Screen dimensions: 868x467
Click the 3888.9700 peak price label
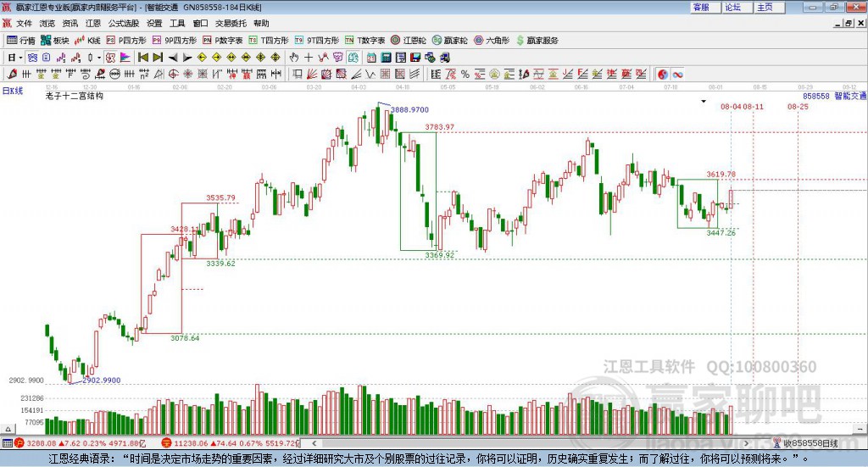(409, 109)
